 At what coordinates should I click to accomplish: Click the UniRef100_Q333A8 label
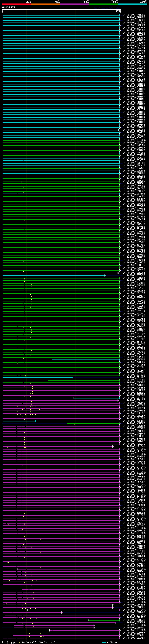tap(134, 194)
